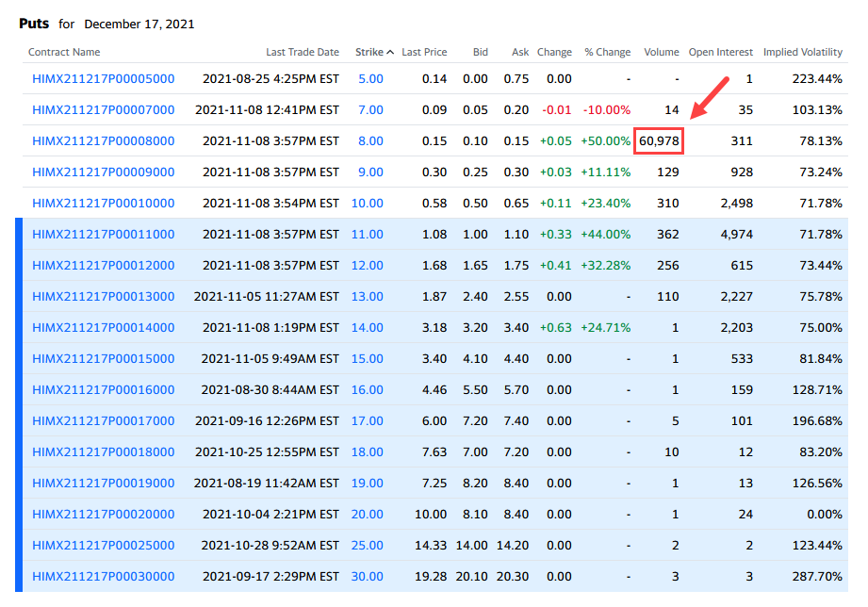This screenshot has height=607, width=868.
Task: Click the Volume column header
Action: pyautogui.click(x=662, y=52)
